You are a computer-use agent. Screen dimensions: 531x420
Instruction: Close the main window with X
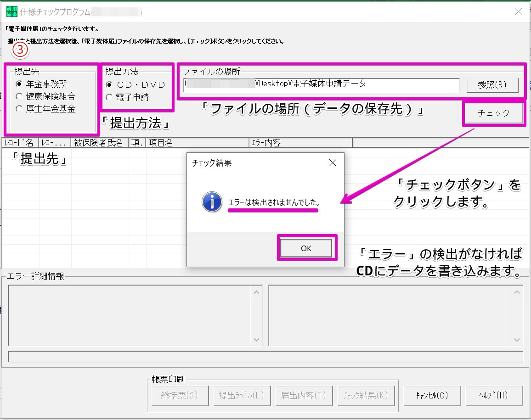518,12
